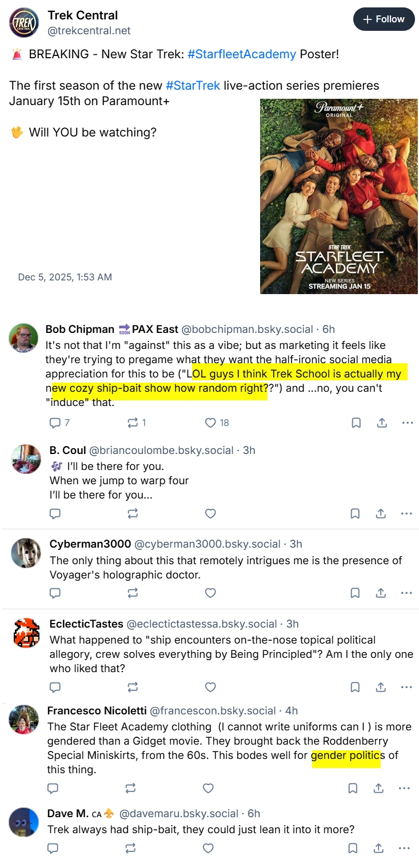The height and width of the screenshot is (868, 419).
Task: Open more options on B. Coul's reply
Action: [407, 513]
